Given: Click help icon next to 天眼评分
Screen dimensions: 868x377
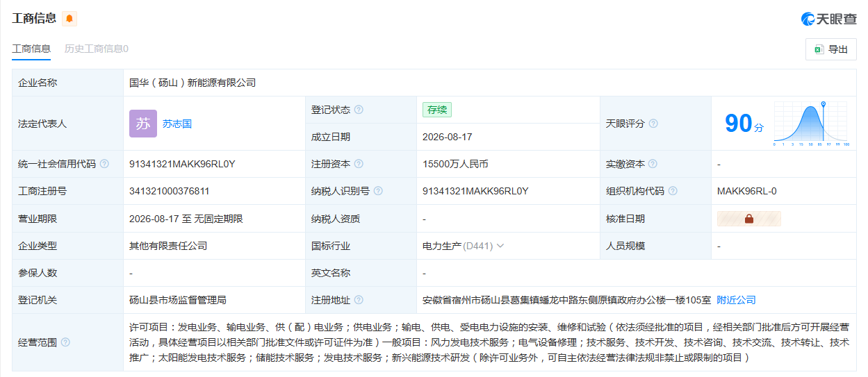Looking at the screenshot, I should click(x=653, y=124).
